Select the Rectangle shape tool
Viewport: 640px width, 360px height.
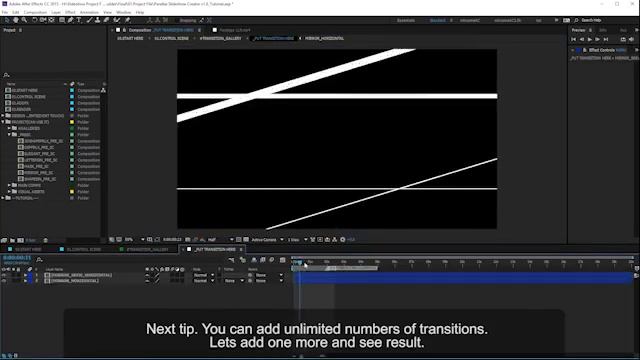coord(62,20)
